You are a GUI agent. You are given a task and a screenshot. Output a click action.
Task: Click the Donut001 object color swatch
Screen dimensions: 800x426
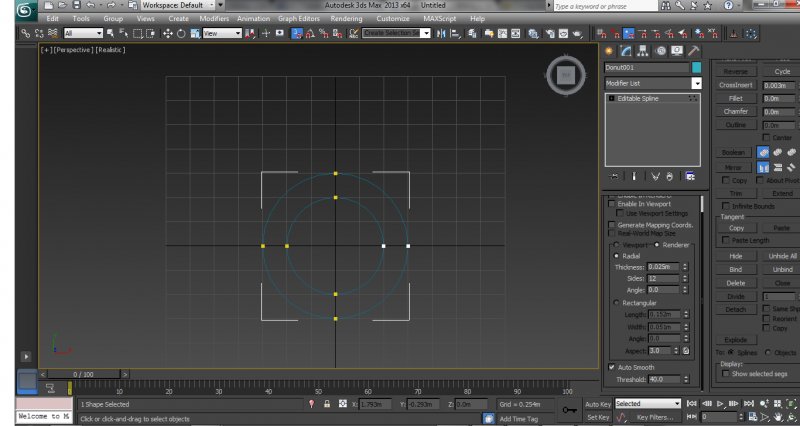tap(697, 67)
